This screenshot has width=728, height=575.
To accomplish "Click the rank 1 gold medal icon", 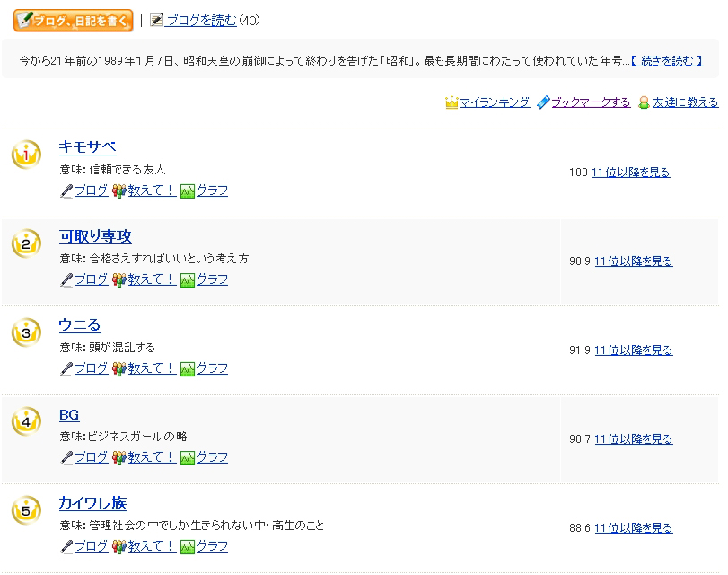I will coord(26,155).
